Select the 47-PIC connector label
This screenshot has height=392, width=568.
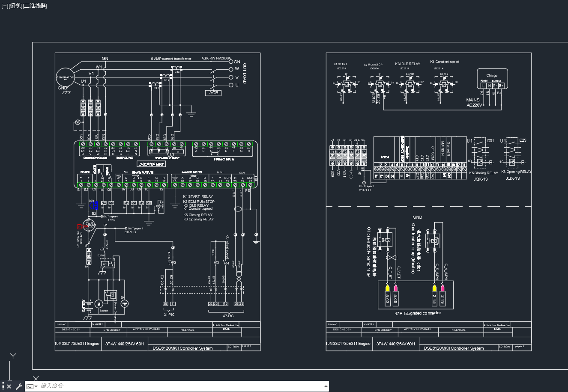228,315
